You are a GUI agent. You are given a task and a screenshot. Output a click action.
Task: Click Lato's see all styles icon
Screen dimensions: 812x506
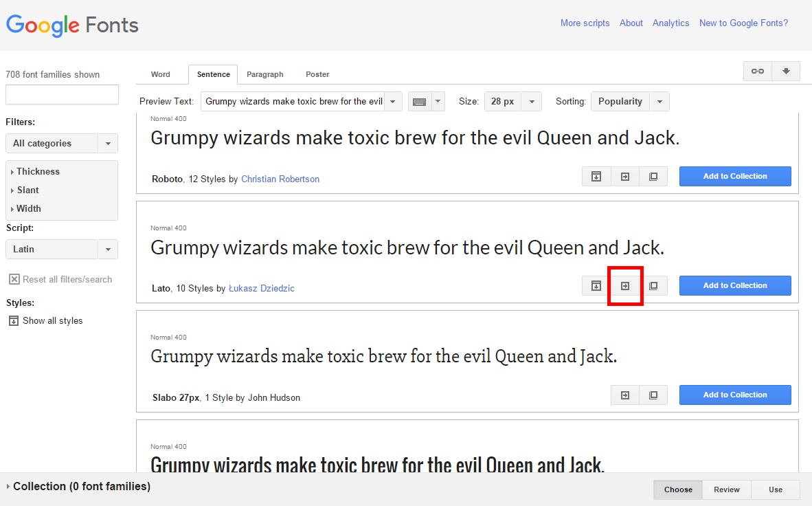click(x=596, y=286)
